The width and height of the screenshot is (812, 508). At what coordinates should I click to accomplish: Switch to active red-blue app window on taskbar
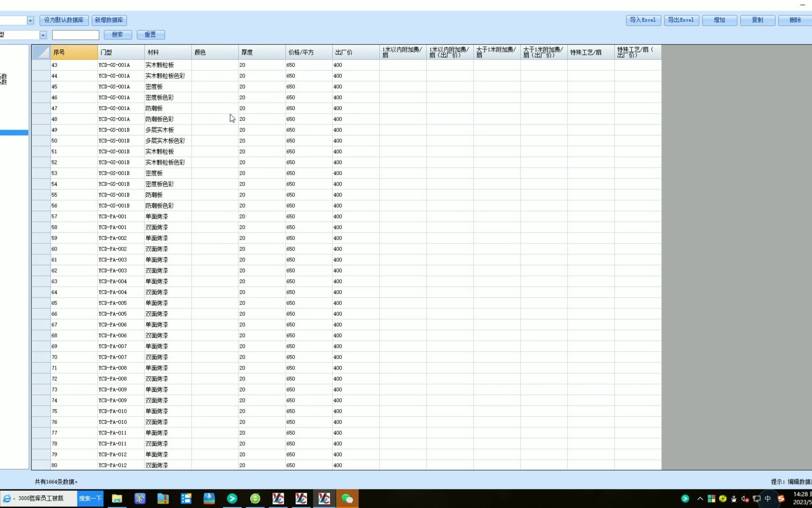[x=324, y=499]
